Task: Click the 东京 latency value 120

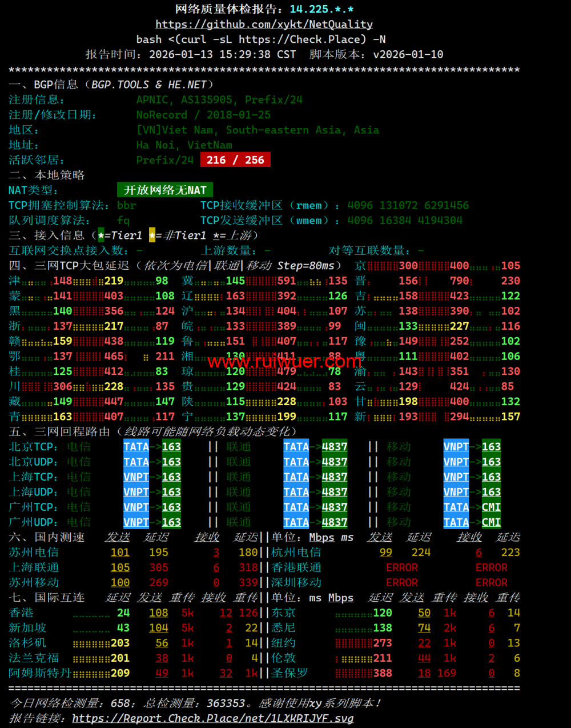Action: (x=382, y=613)
